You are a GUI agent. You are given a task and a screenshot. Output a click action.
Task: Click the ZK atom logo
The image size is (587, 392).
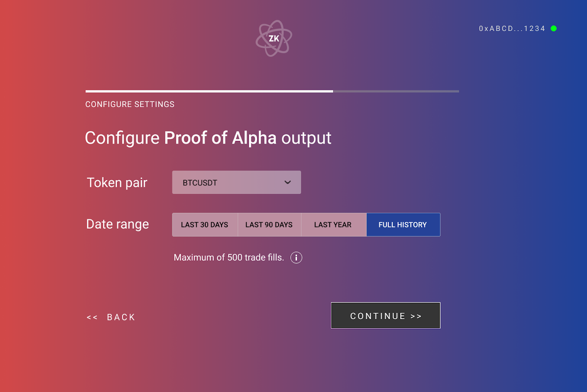click(x=275, y=38)
